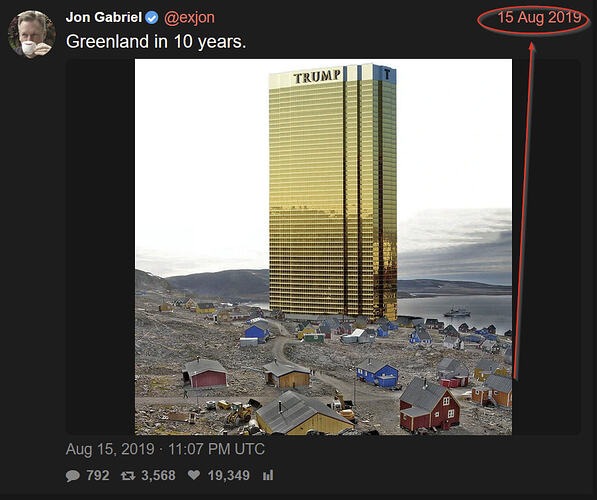
Task: Like the tweet with the heart icon
Action: click(x=194, y=475)
